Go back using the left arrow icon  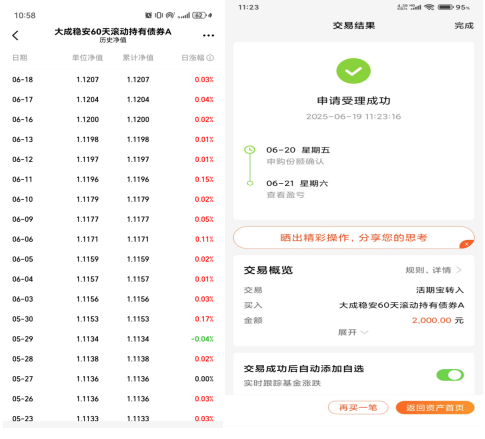pyautogui.click(x=15, y=35)
